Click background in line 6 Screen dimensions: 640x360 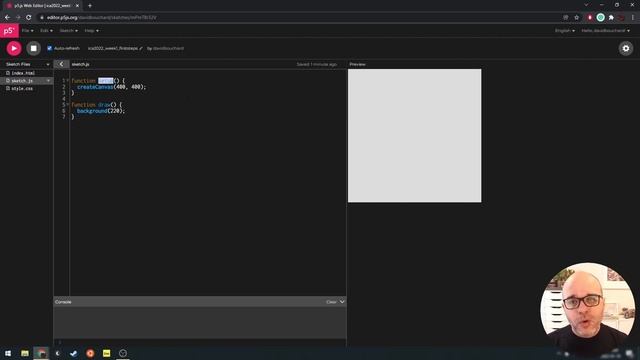coord(92,111)
